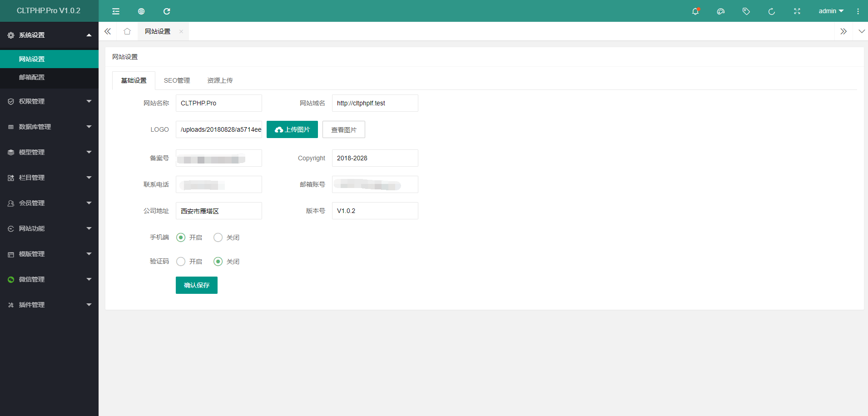Focus the 联系电话 input field

(219, 184)
